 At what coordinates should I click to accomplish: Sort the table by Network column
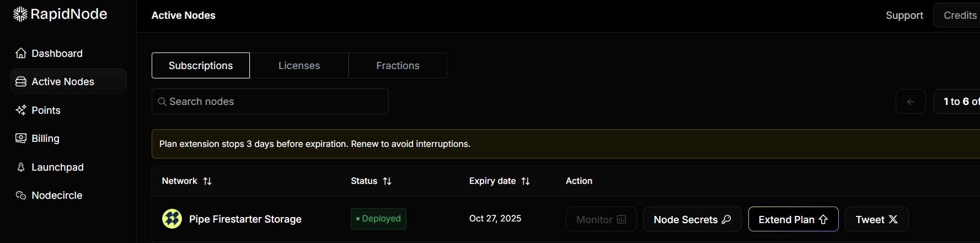[x=207, y=181]
